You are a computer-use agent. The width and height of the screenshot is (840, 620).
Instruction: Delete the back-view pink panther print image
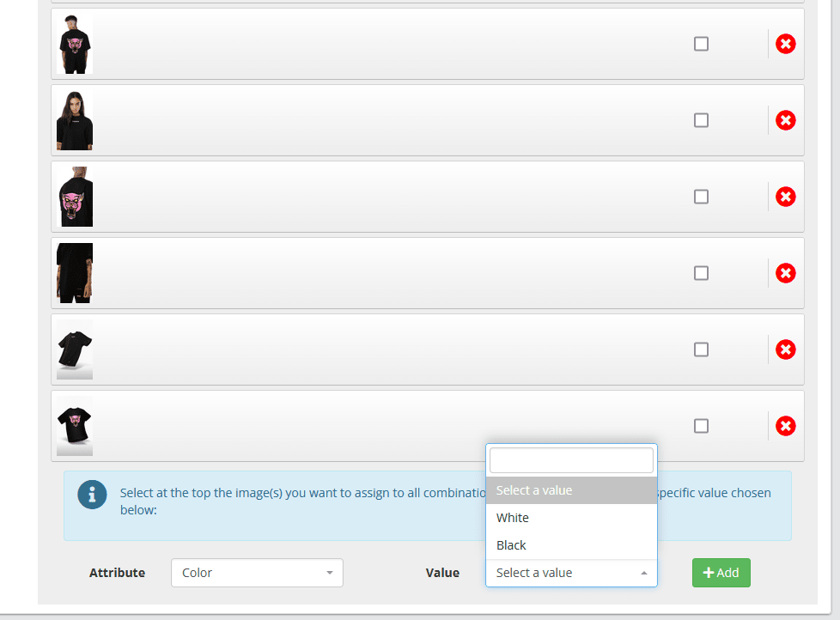(x=785, y=197)
